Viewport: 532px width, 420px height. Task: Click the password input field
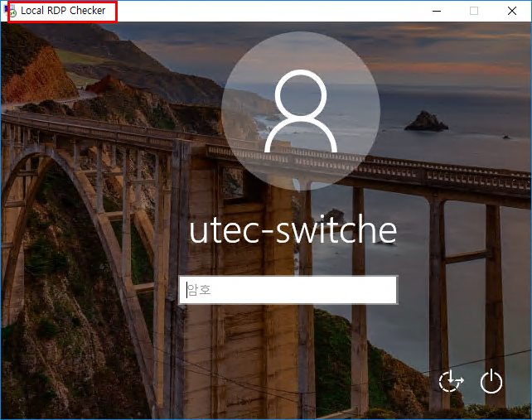point(288,290)
